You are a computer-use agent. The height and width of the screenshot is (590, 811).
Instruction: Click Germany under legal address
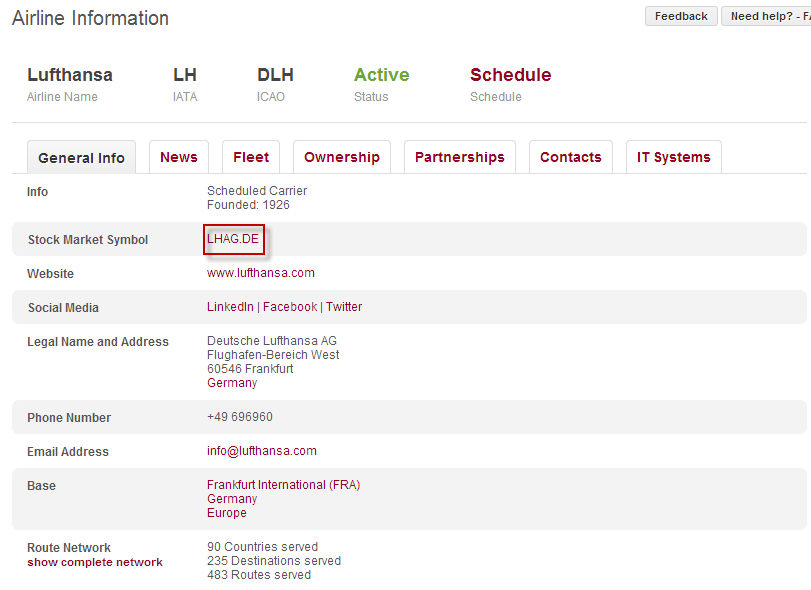click(x=232, y=383)
